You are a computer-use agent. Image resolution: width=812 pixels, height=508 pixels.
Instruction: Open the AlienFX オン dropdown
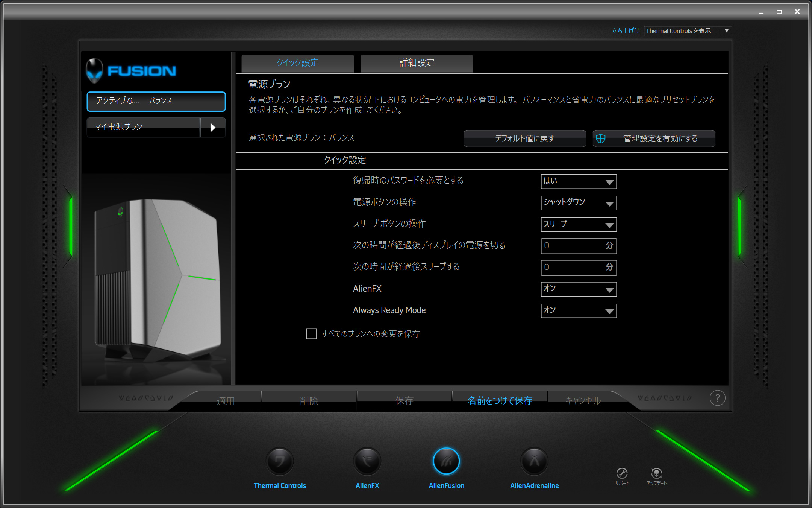579,289
